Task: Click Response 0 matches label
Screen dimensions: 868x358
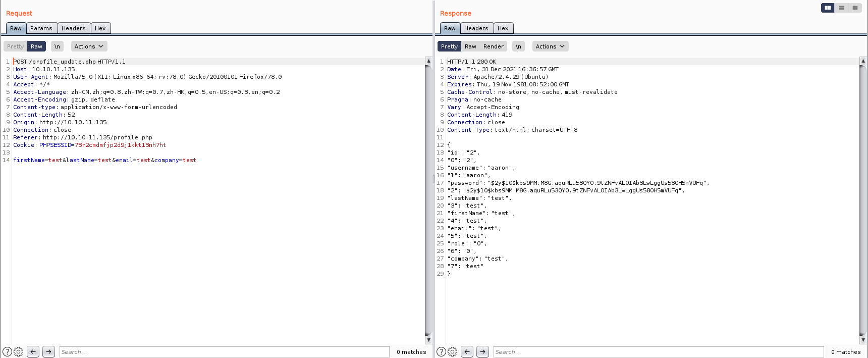Action: [x=846, y=352]
